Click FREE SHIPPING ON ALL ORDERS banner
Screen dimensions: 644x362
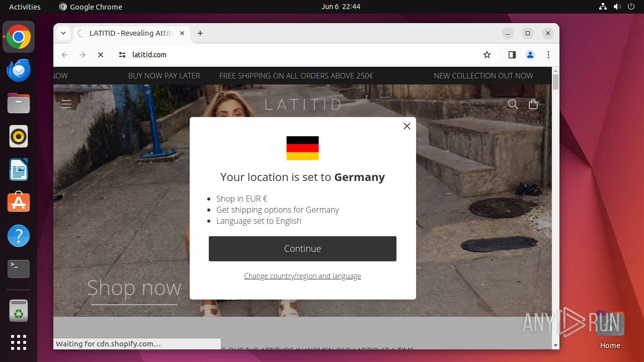pos(296,76)
